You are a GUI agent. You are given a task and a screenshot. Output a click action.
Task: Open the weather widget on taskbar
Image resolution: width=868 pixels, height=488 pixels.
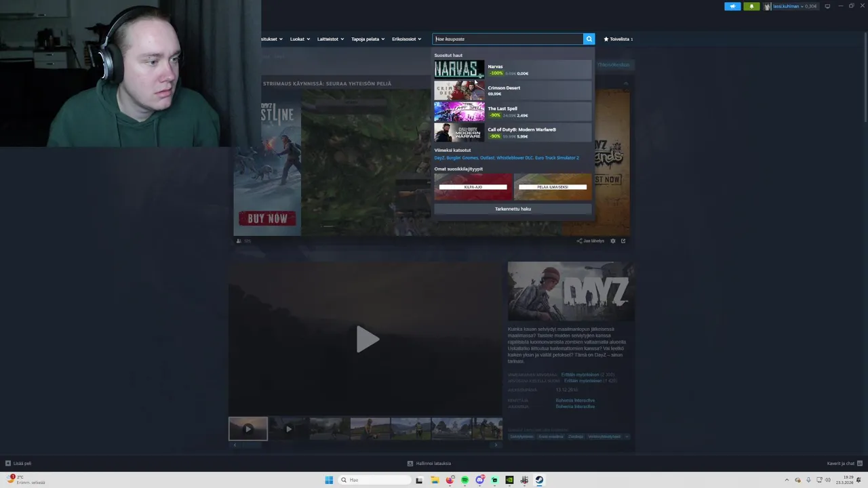click(26, 480)
